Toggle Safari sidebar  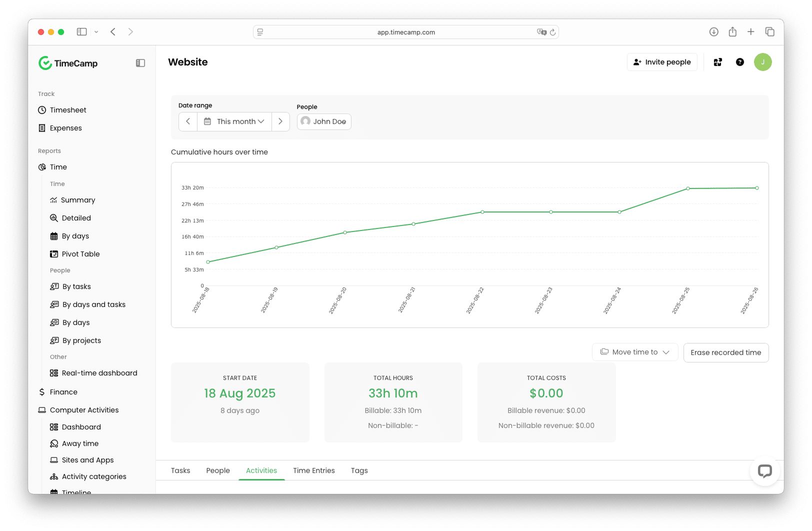coord(81,32)
